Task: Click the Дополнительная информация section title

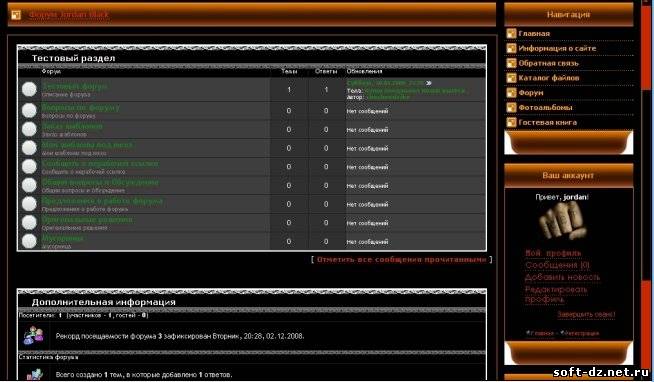Action: click(103, 302)
